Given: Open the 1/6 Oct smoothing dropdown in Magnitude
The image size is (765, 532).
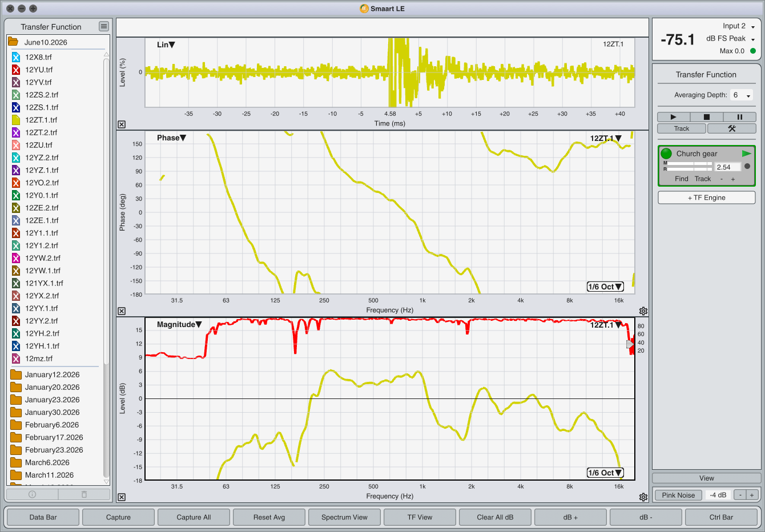Looking at the screenshot, I should pos(605,473).
